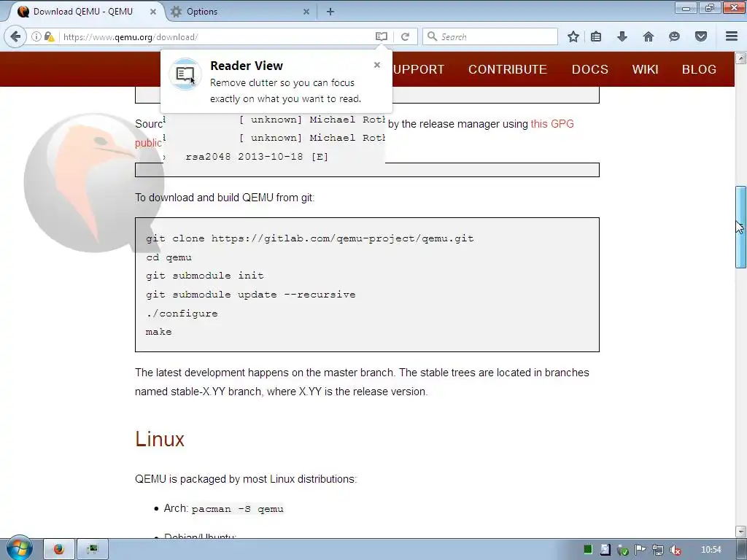Click the 'git submodule update --recursive' line
Screen dimensions: 747x560
(x=251, y=295)
